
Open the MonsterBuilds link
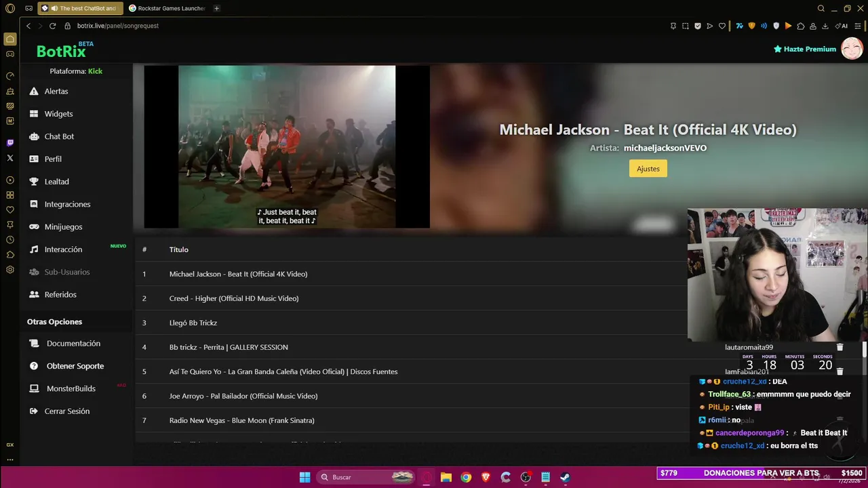tap(71, 388)
